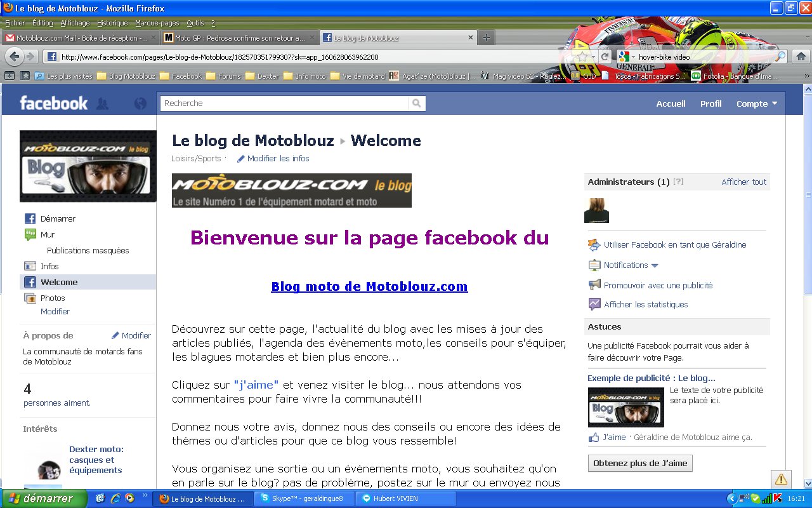
Task: Open Facebook friend requests icon
Action: click(101, 104)
